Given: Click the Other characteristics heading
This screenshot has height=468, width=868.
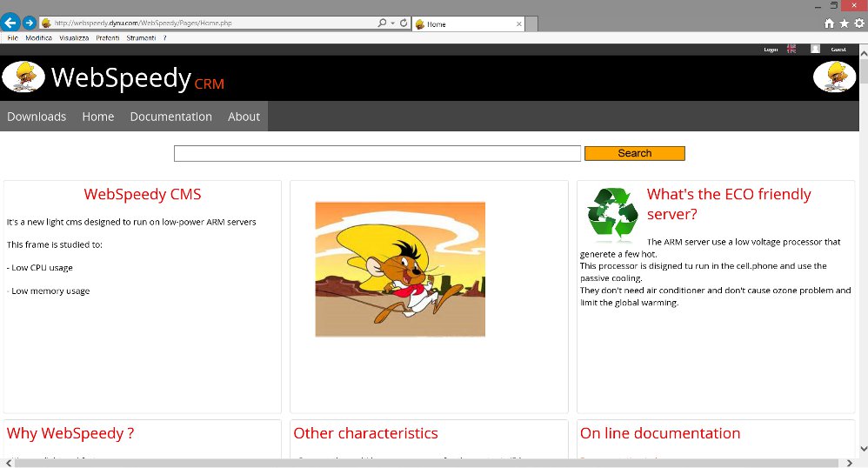Looking at the screenshot, I should tap(365, 433).
